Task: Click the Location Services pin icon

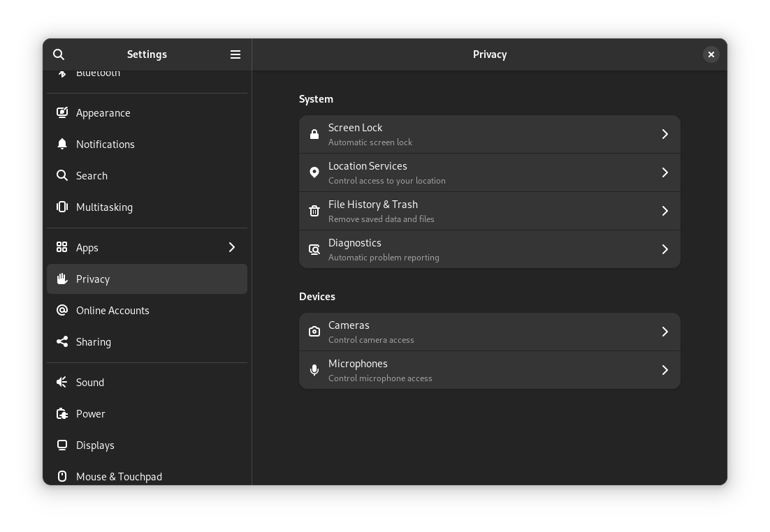Action: (314, 172)
